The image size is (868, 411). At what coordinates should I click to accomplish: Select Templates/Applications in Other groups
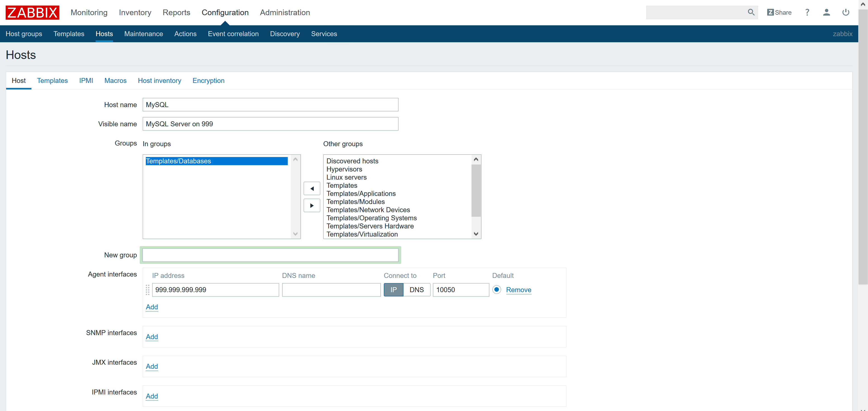click(x=361, y=194)
